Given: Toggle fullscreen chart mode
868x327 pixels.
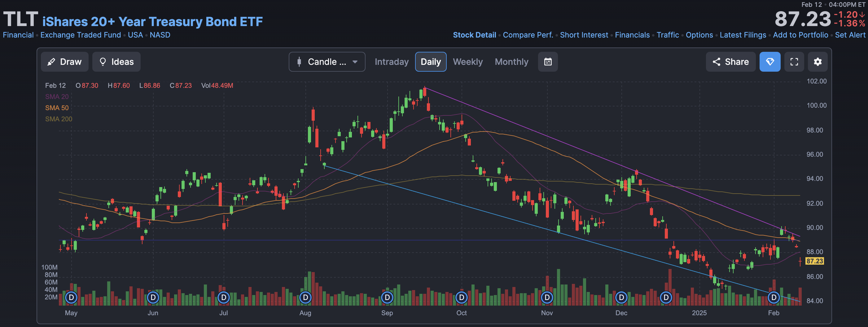Looking at the screenshot, I should click(794, 62).
